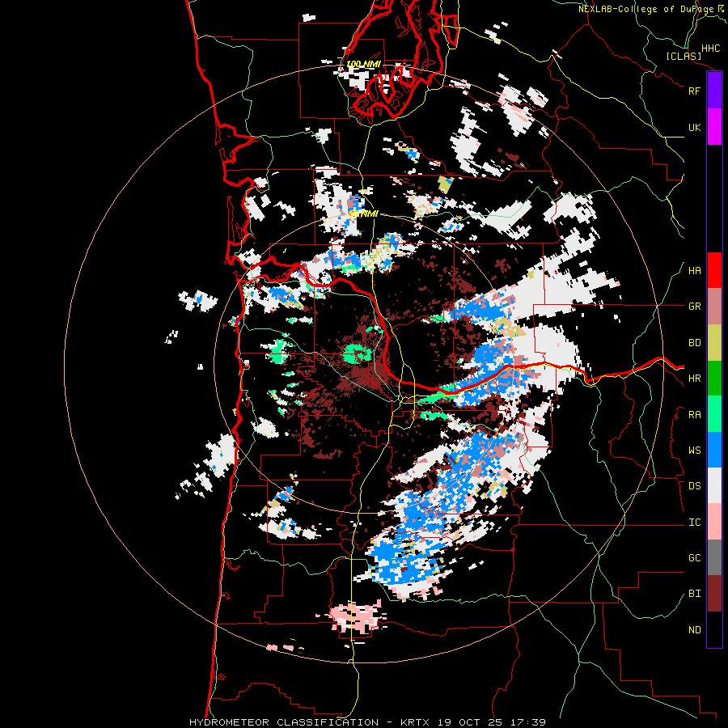
Task: Click the white DS legend swatch
Action: click(714, 485)
